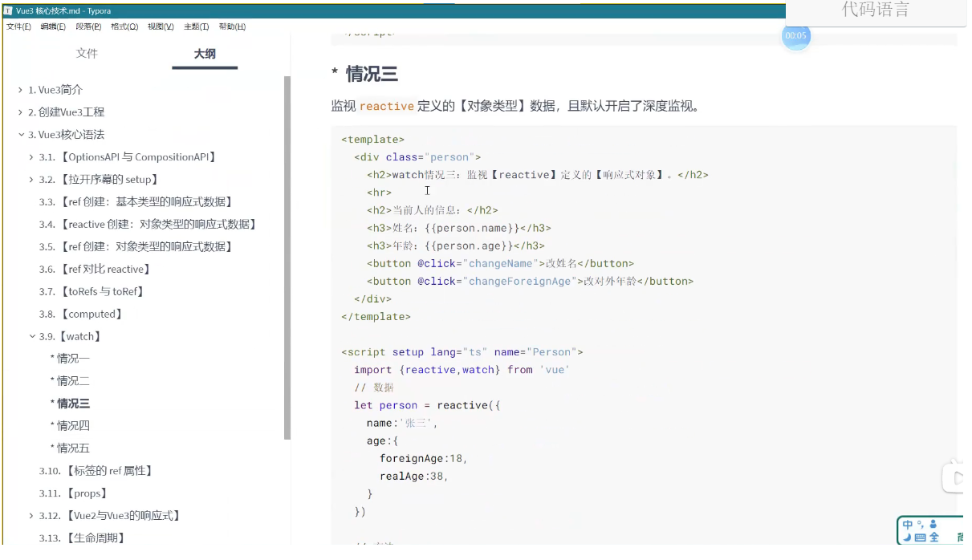
Task: Jump to 3.11 props heading
Action: (74, 493)
